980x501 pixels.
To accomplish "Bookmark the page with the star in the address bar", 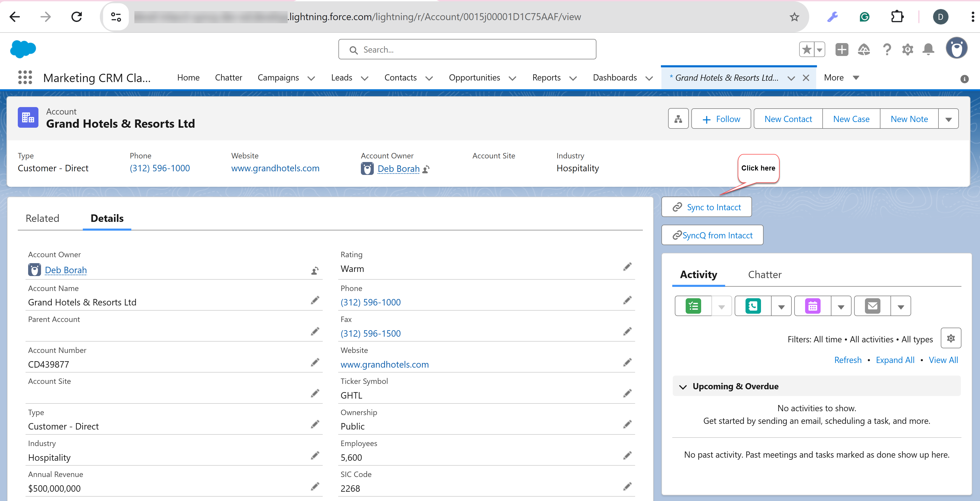I will (x=794, y=17).
